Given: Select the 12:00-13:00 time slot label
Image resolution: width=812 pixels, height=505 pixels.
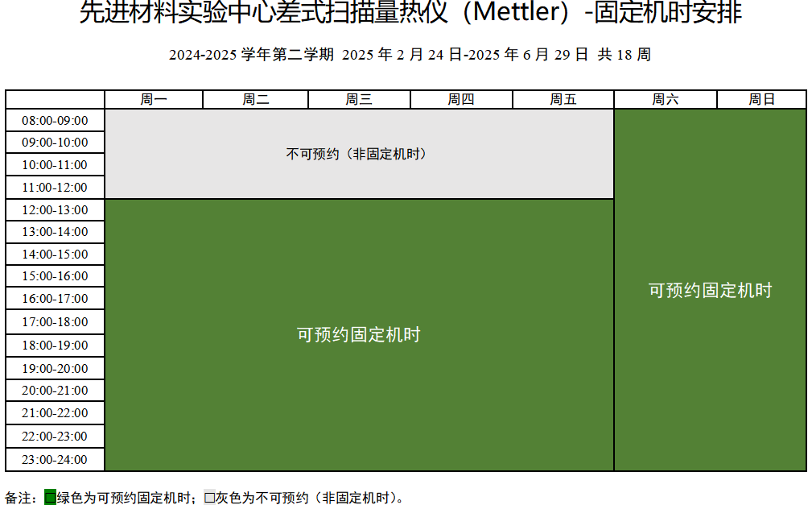Looking at the screenshot, I should [x=55, y=210].
